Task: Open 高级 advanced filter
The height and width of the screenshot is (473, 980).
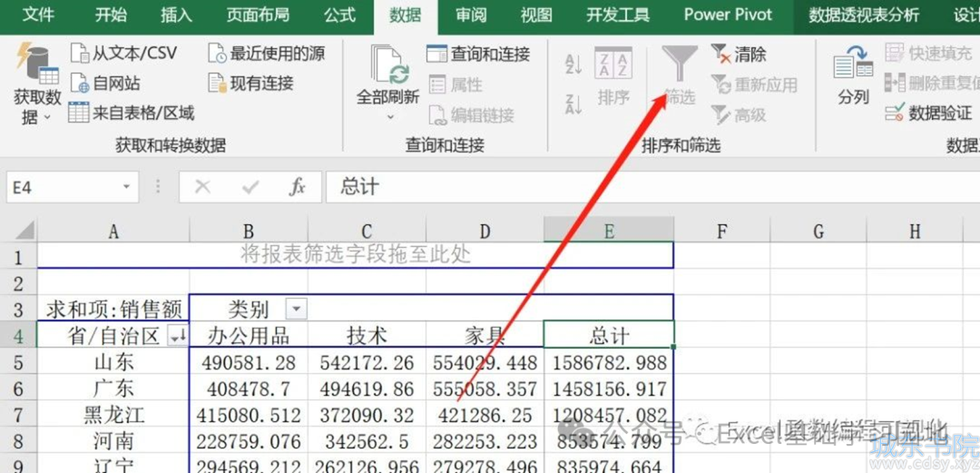Action: coord(739,114)
